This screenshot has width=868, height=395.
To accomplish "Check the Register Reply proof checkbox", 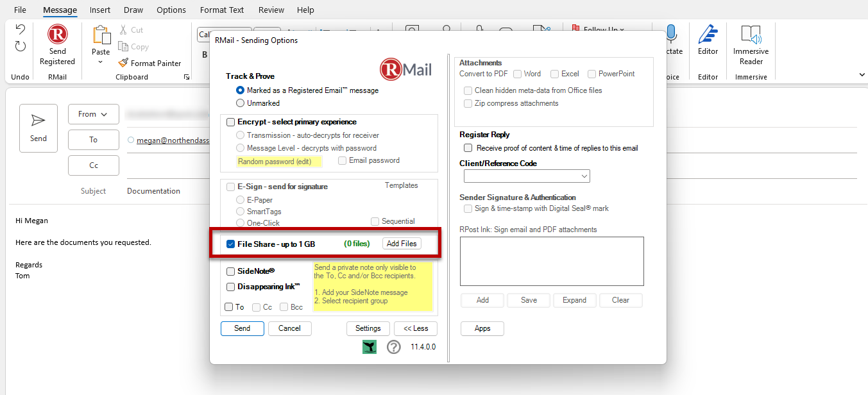I will click(x=468, y=148).
